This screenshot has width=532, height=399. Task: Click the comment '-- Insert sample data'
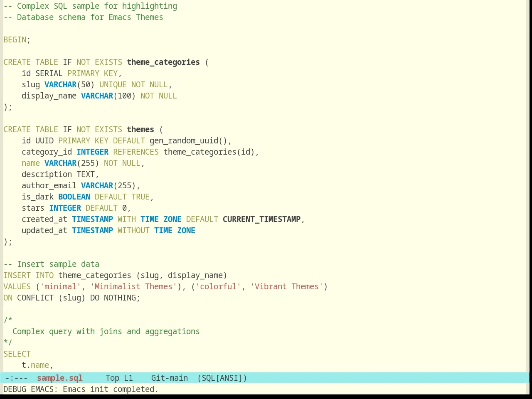52,264
